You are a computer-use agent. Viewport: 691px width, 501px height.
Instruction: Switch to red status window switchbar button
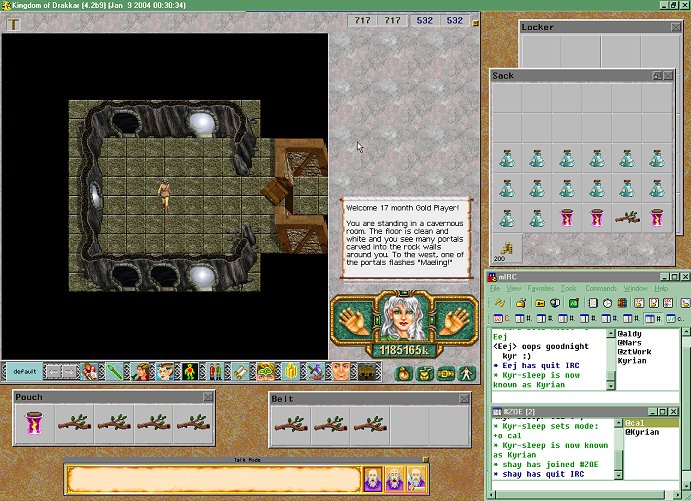pyautogui.click(x=500, y=318)
